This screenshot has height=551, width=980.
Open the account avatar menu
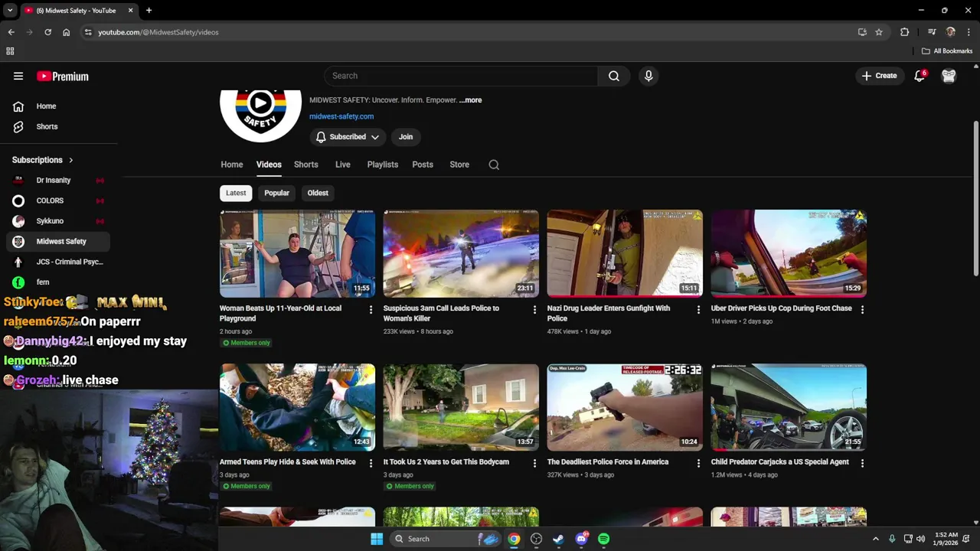(949, 76)
